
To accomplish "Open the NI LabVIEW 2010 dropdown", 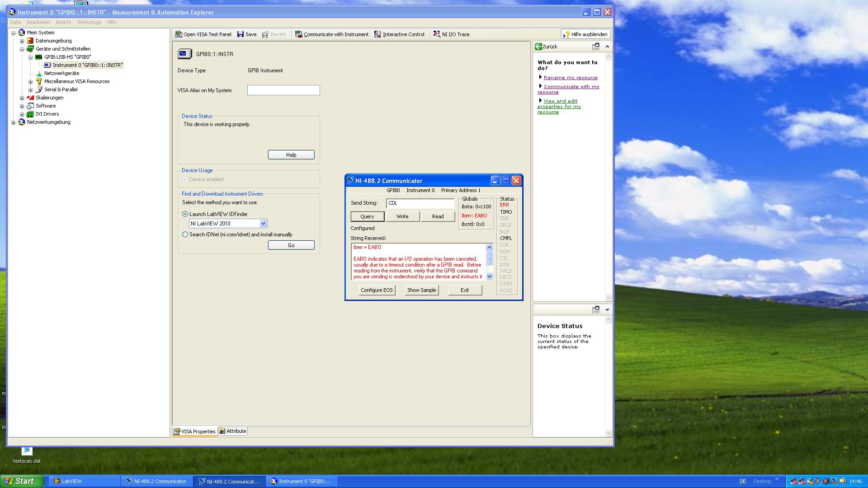I will 263,224.
